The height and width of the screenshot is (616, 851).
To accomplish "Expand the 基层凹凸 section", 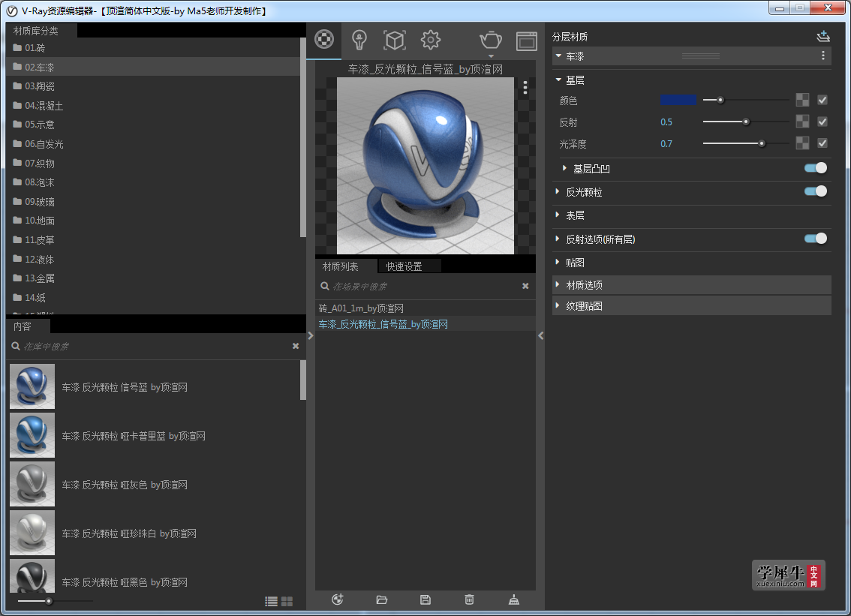I will click(x=564, y=168).
